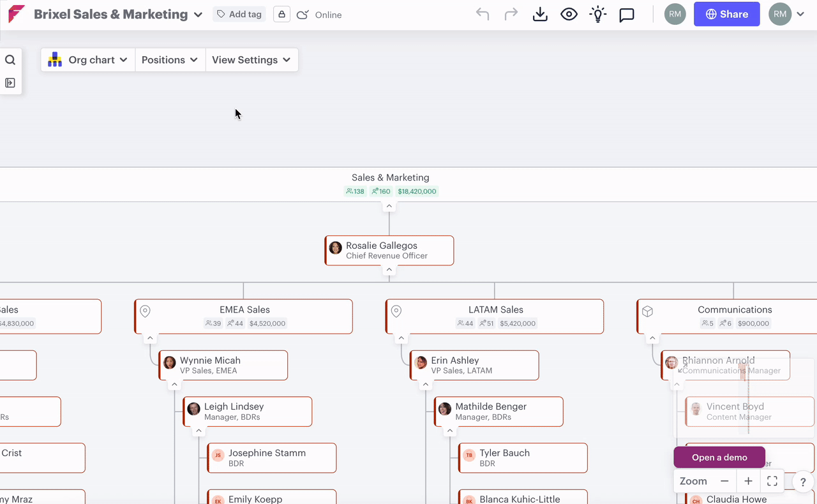Click Add tag next to the title
Viewport: 817px width, 504px height.
click(x=239, y=14)
